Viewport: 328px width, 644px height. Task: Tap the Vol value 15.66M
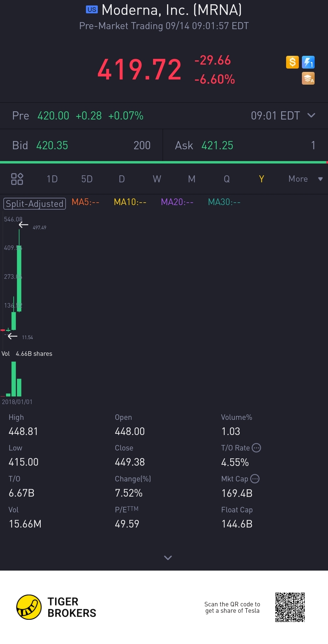pos(25,524)
